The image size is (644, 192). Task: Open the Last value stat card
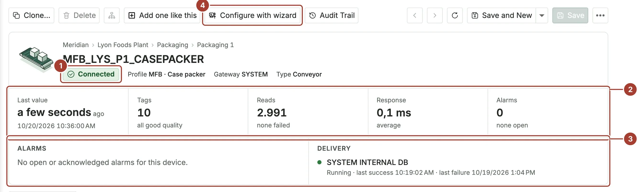[x=69, y=112]
